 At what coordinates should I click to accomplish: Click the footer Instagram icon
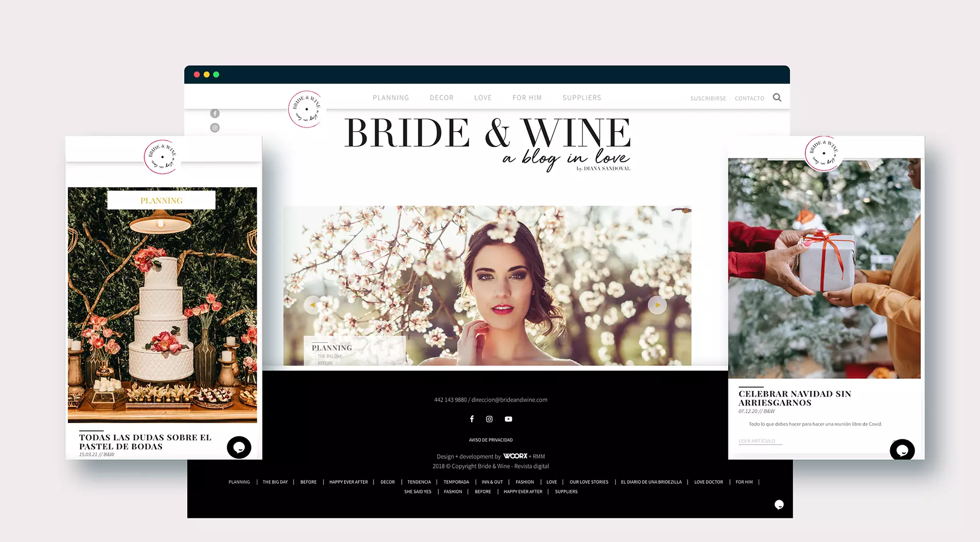[x=489, y=419]
